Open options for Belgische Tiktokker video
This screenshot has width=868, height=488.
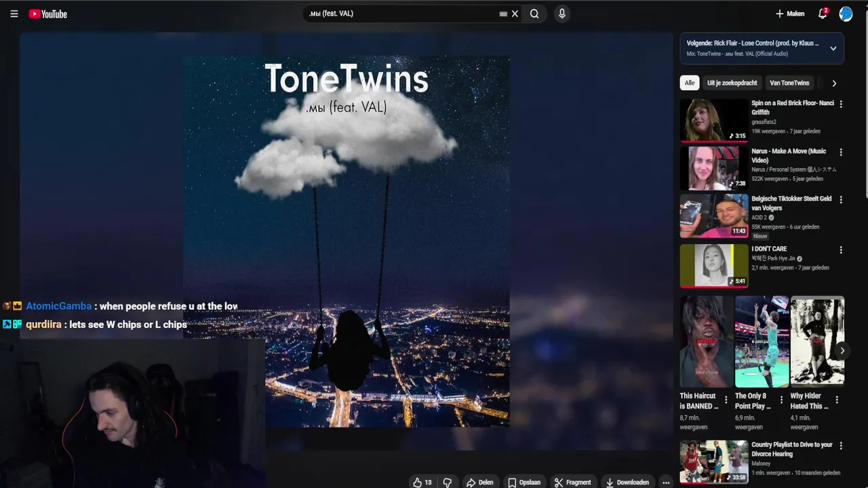coord(841,200)
